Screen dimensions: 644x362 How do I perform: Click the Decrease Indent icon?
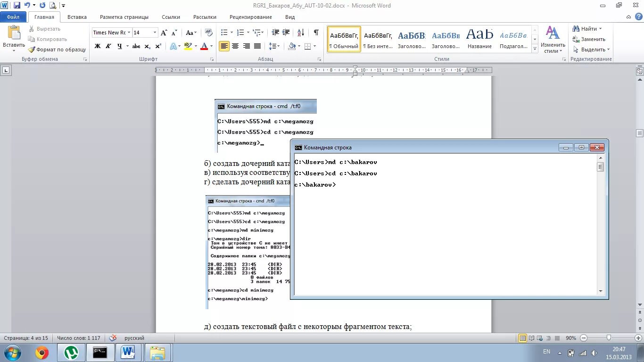(275, 33)
